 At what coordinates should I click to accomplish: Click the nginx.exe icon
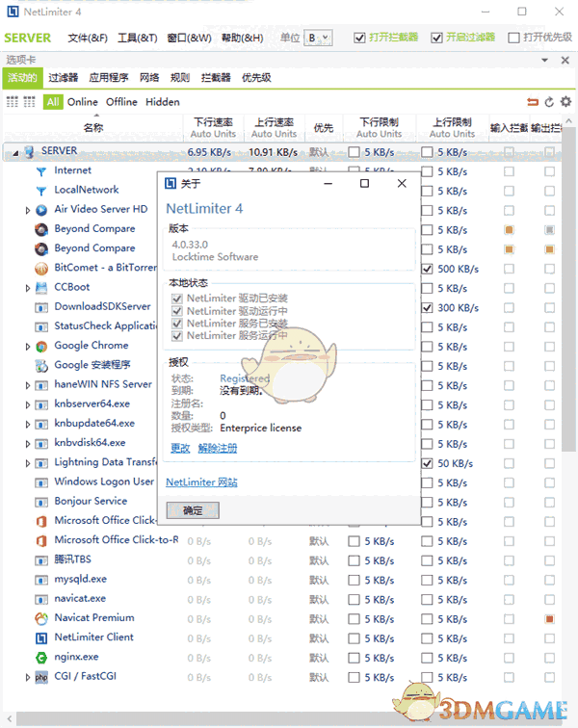tap(41, 658)
